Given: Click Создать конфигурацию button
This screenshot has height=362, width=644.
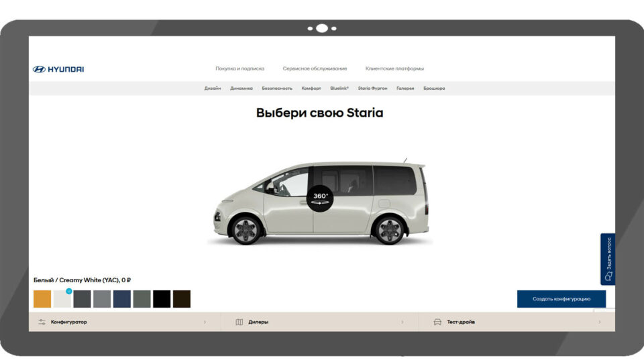Looking at the screenshot, I should [x=561, y=299].
